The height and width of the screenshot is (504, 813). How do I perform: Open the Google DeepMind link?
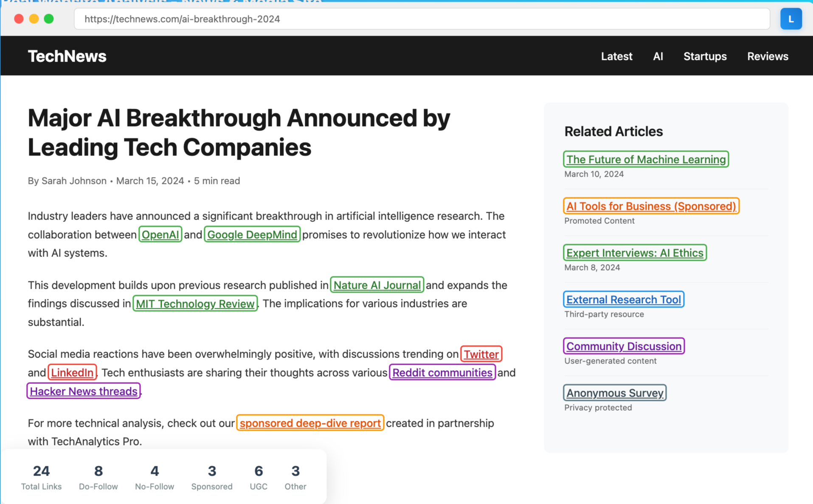tap(252, 234)
